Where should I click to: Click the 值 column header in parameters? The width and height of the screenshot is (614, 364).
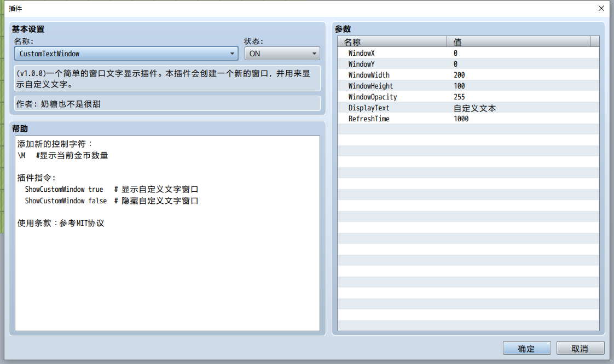click(x=518, y=42)
